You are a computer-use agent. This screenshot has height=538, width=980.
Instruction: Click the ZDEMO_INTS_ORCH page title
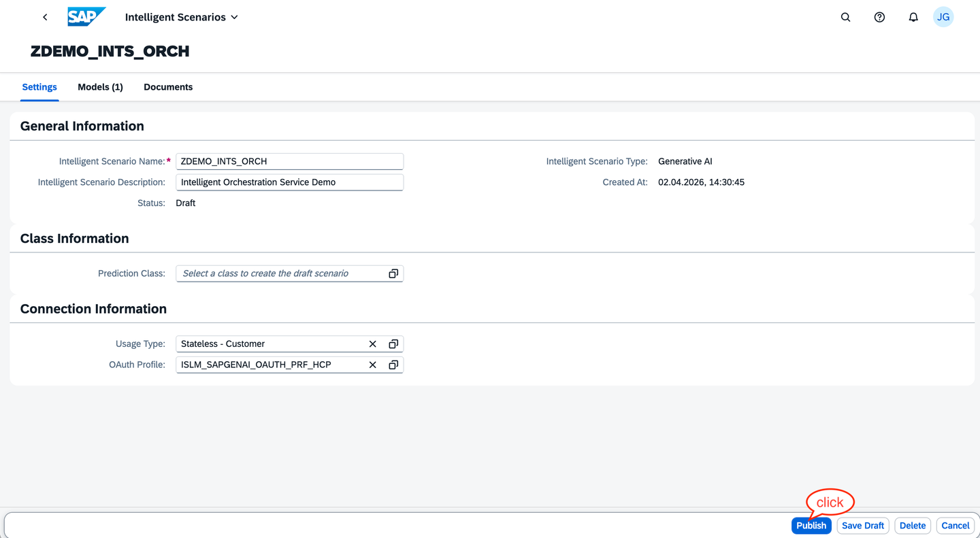[x=110, y=52]
